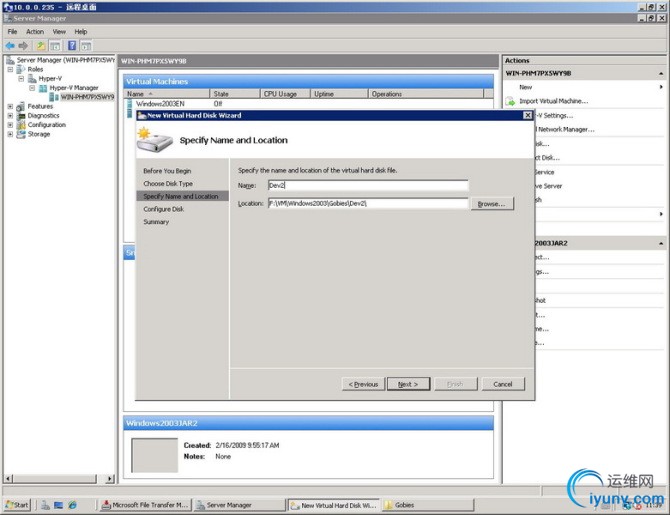Click the Forward arrow toolbar icon

[23, 45]
